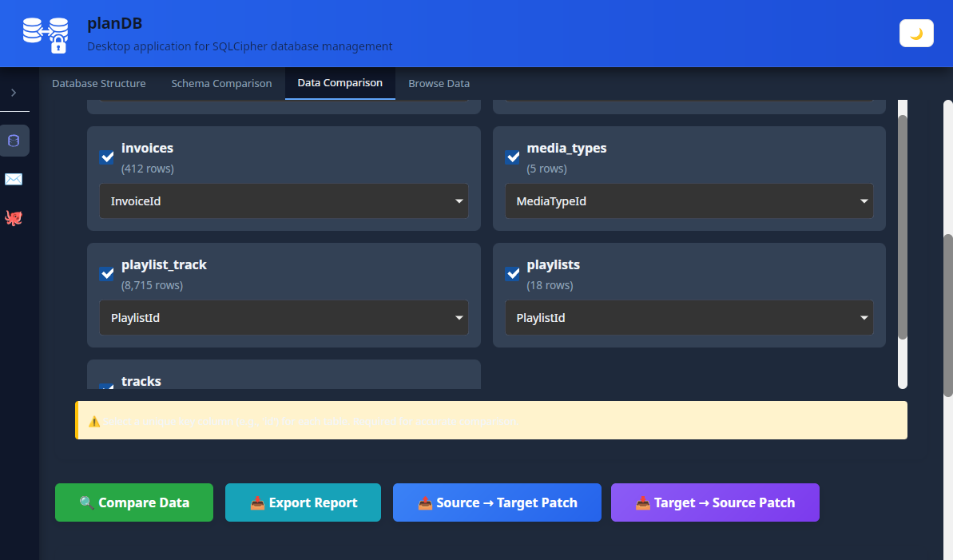Click the cake icon on Export Report
This screenshot has width=953, height=560.
coord(258,502)
